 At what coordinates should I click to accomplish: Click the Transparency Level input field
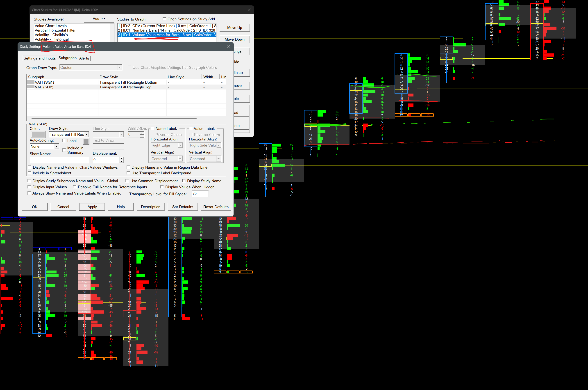[x=200, y=193]
